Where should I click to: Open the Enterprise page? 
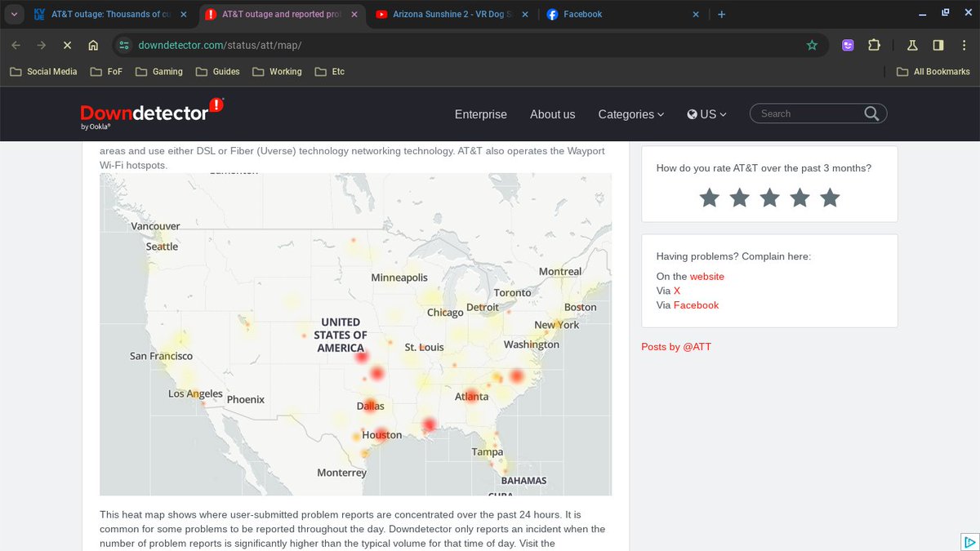(481, 114)
